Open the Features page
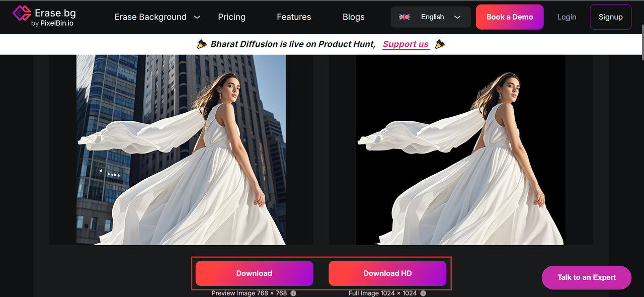 pyautogui.click(x=294, y=17)
